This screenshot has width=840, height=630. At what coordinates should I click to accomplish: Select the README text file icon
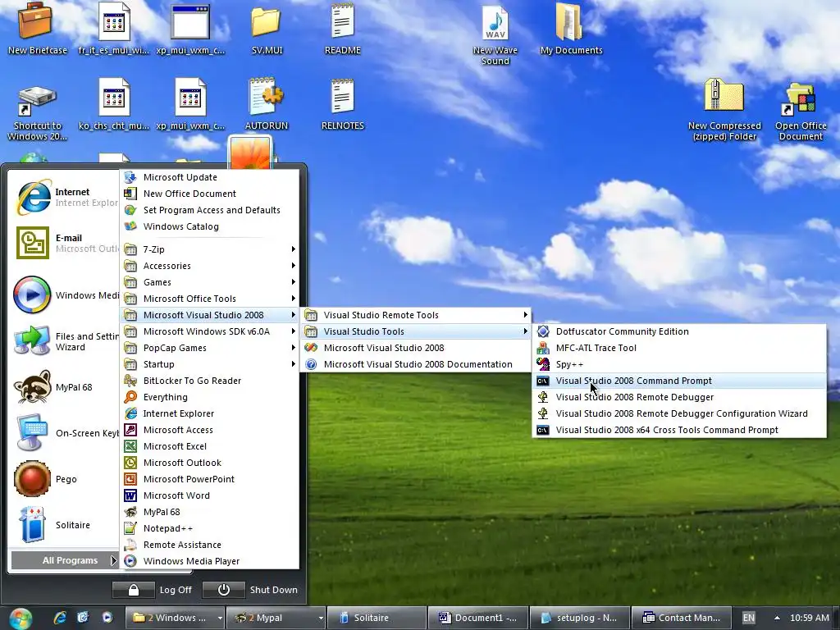[342, 29]
